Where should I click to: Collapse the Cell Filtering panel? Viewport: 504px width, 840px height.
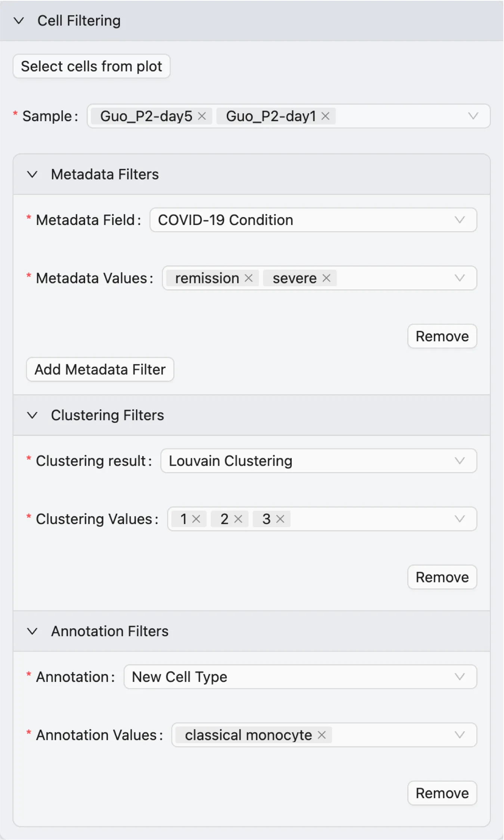tap(19, 21)
